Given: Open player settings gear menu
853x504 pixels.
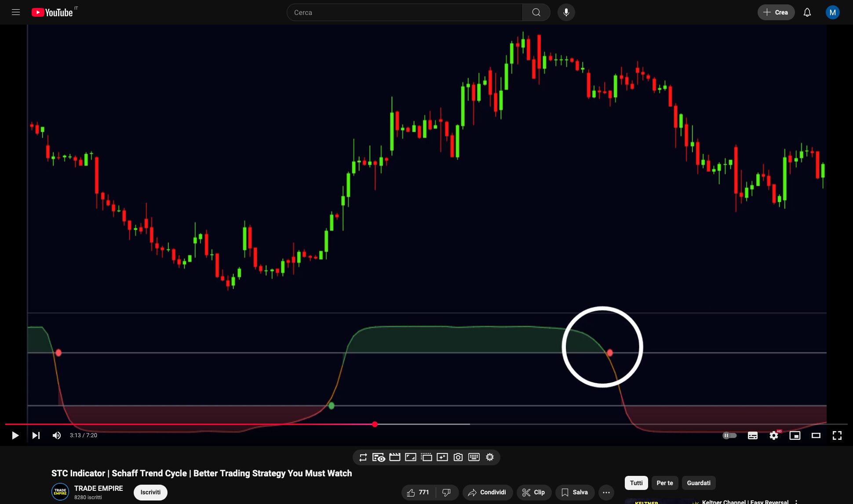Looking at the screenshot, I should tap(773, 435).
